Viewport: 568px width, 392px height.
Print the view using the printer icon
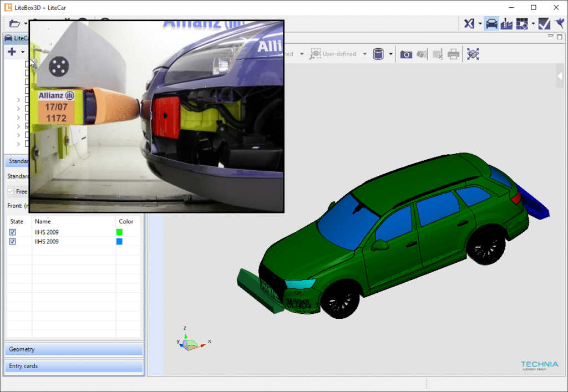pos(453,54)
